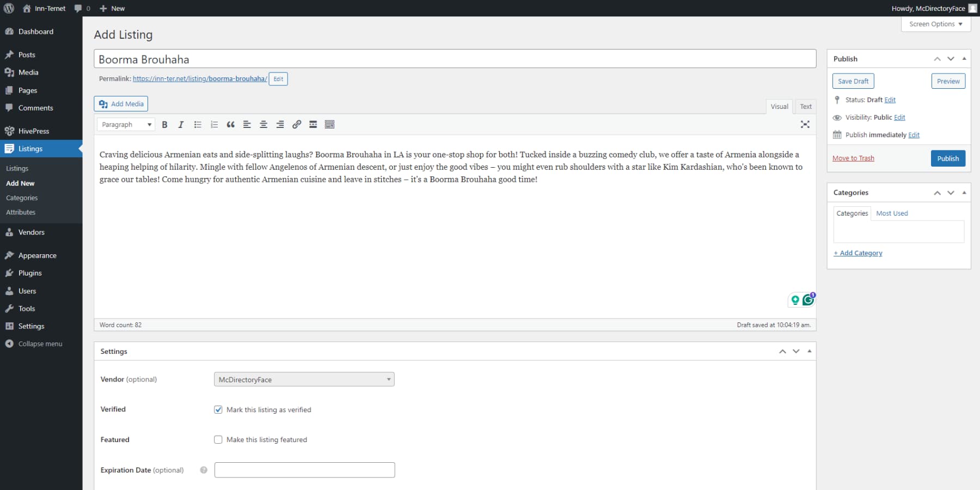
Task: Insert a bulleted list
Action: pyautogui.click(x=197, y=124)
